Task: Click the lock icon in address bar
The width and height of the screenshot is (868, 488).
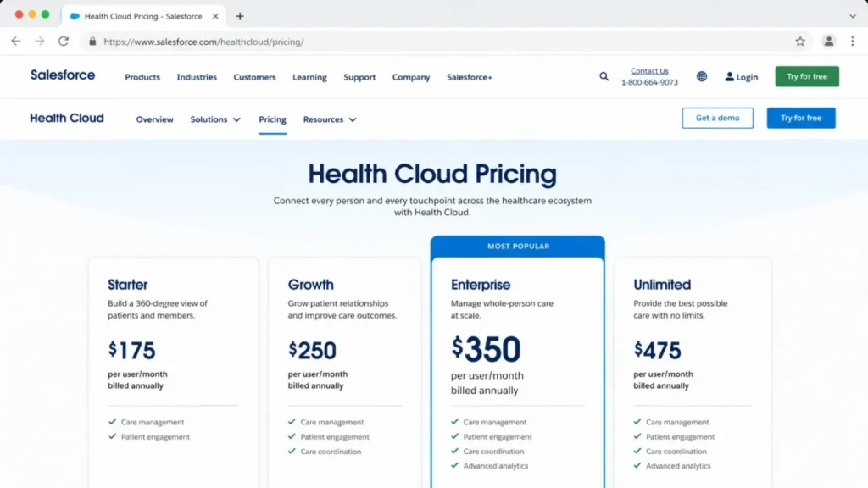Action: (x=92, y=42)
